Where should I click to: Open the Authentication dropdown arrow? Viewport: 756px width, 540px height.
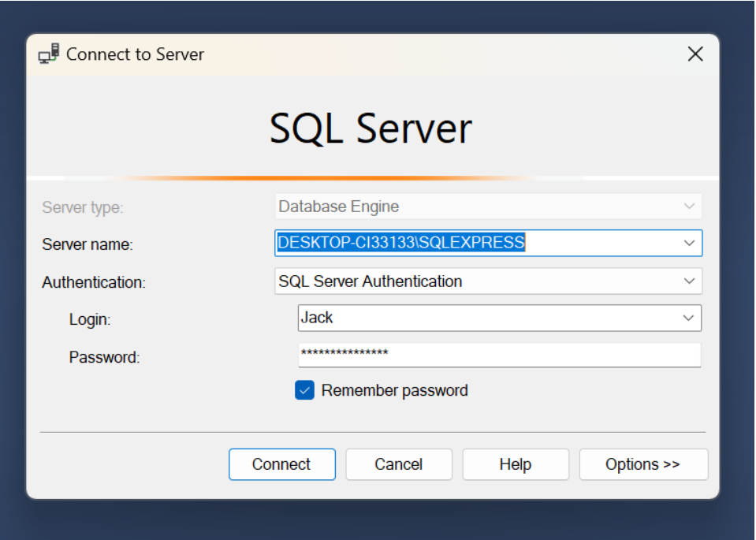point(690,281)
